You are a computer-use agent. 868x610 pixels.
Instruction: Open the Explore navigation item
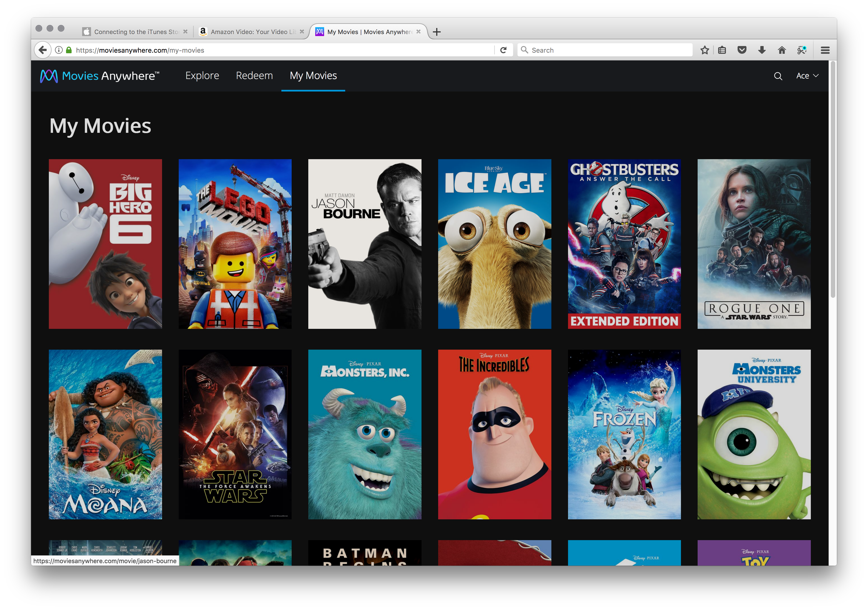click(202, 76)
